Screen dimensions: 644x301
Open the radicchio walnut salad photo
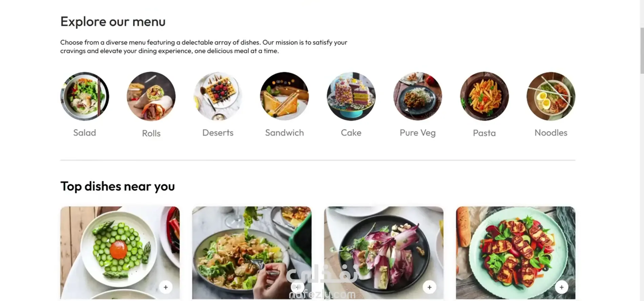384,253
